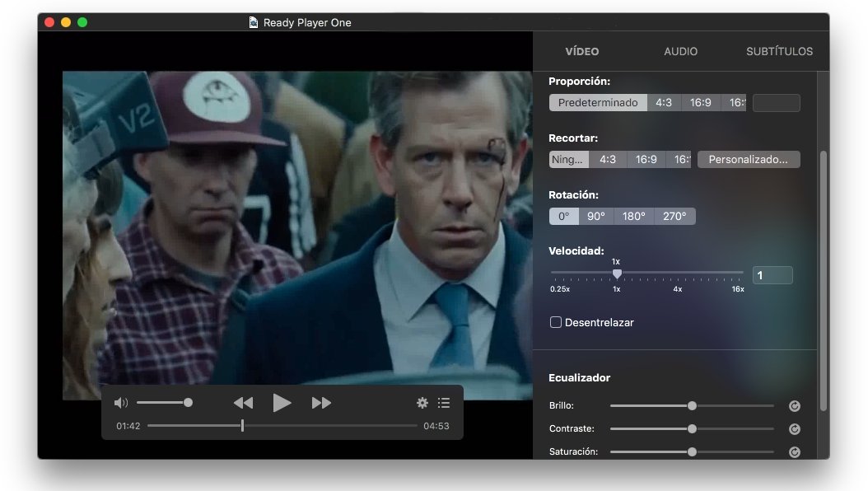This screenshot has height=491, width=868.
Task: Click the elapsed time 01:42
Action: click(x=128, y=426)
